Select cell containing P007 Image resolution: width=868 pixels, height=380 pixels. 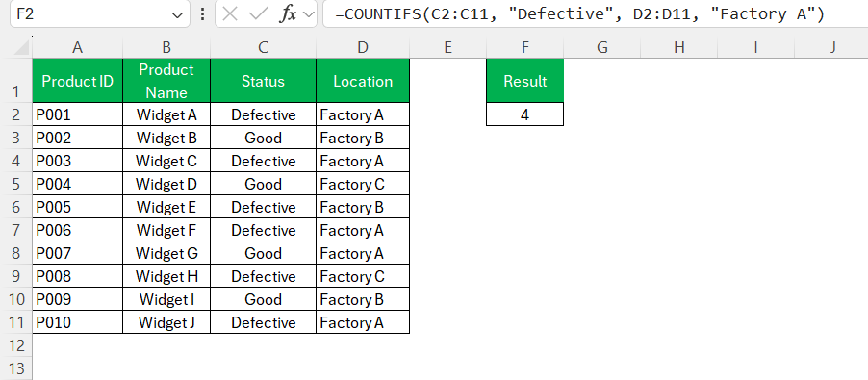pos(78,253)
